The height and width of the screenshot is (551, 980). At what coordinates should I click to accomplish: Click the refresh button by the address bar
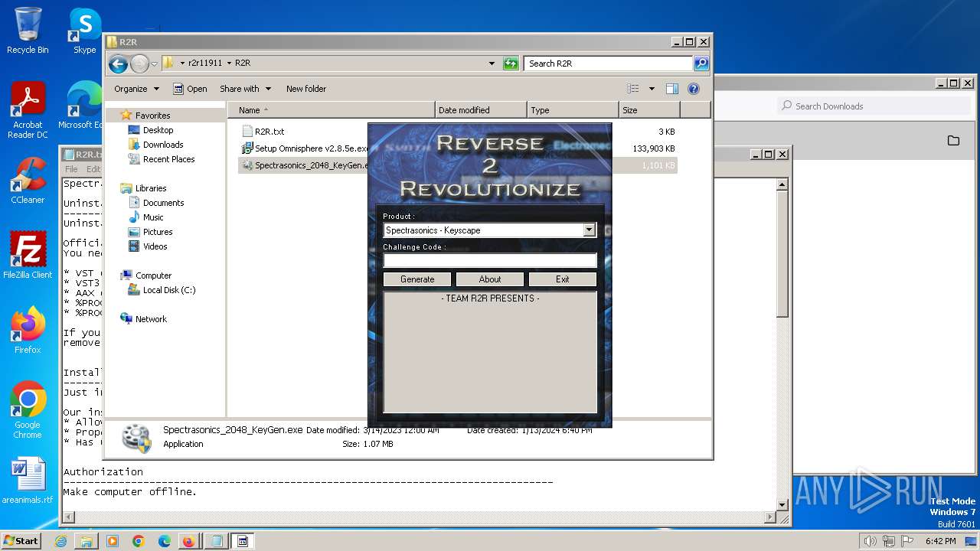(x=511, y=64)
